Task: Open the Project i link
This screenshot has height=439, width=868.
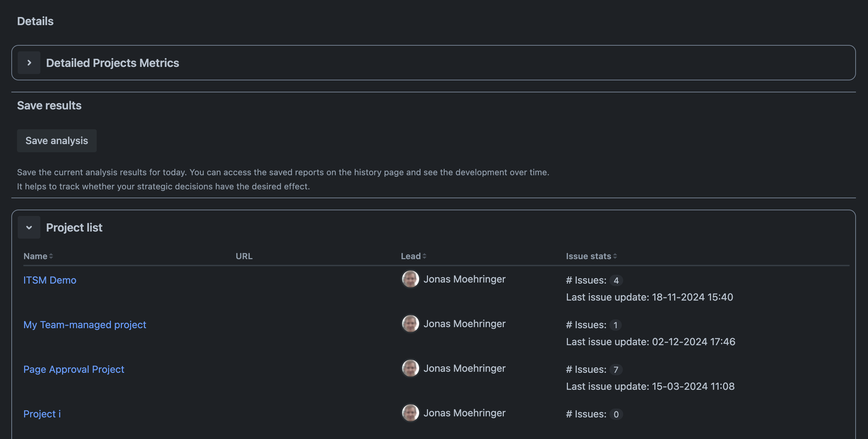Action: click(42, 414)
